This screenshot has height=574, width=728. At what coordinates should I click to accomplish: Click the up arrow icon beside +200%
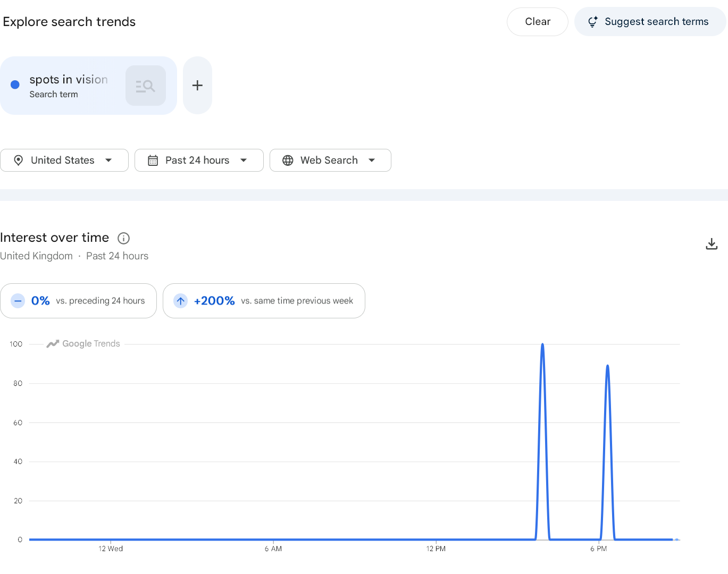coord(181,301)
